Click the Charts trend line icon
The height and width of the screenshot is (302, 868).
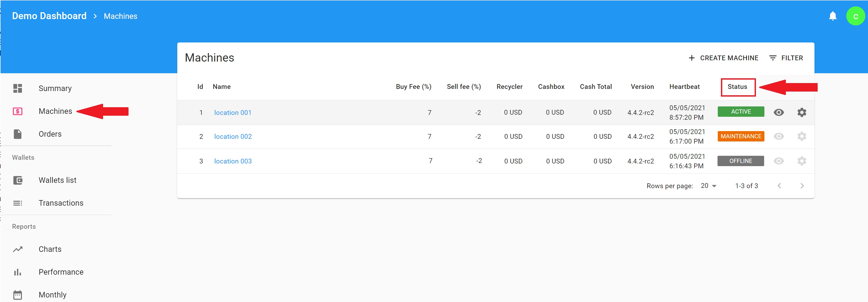coord(17,249)
